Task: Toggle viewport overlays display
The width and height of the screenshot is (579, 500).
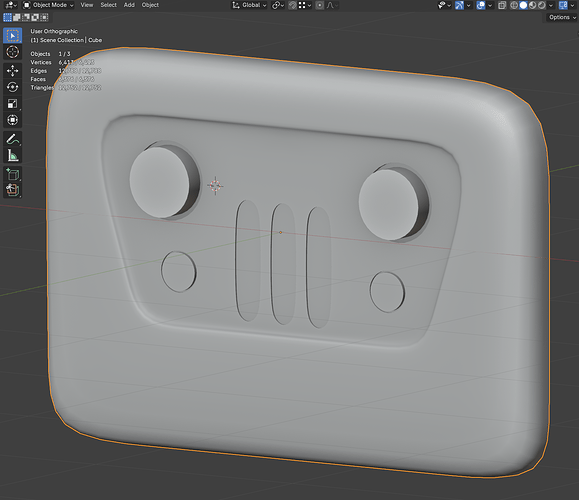Action: [x=481, y=5]
